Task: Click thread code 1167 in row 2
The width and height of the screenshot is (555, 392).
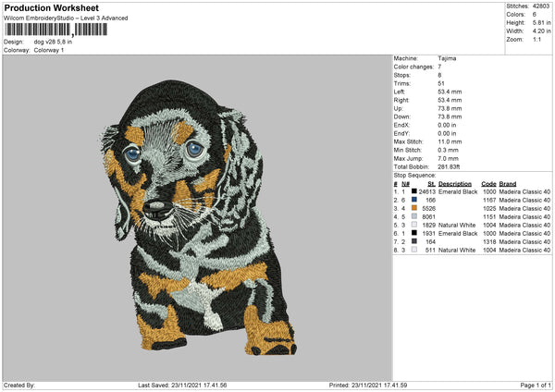Action: click(489, 201)
